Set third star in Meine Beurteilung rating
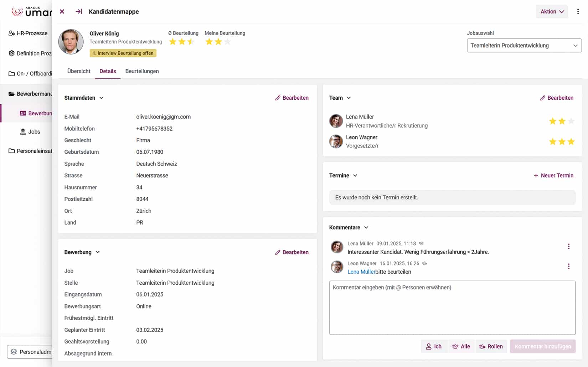The image size is (588, 367). (x=227, y=42)
